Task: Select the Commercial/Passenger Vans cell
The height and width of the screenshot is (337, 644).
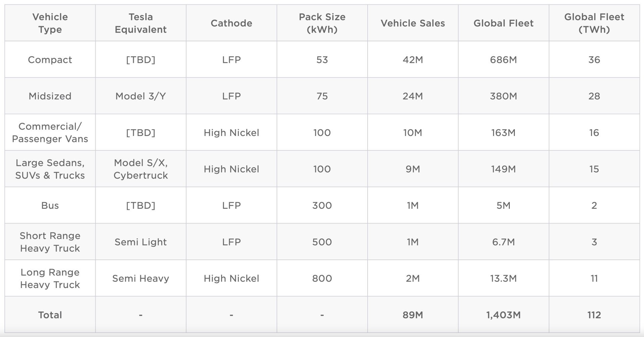Action: coord(50,133)
